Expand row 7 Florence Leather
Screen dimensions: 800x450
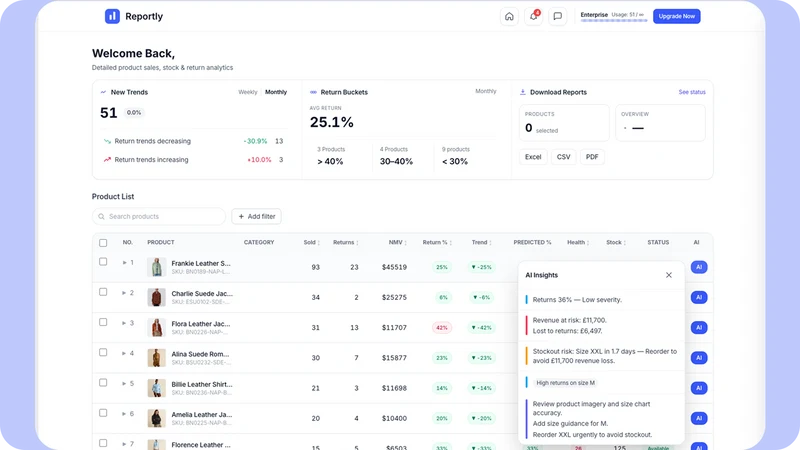pos(124,444)
